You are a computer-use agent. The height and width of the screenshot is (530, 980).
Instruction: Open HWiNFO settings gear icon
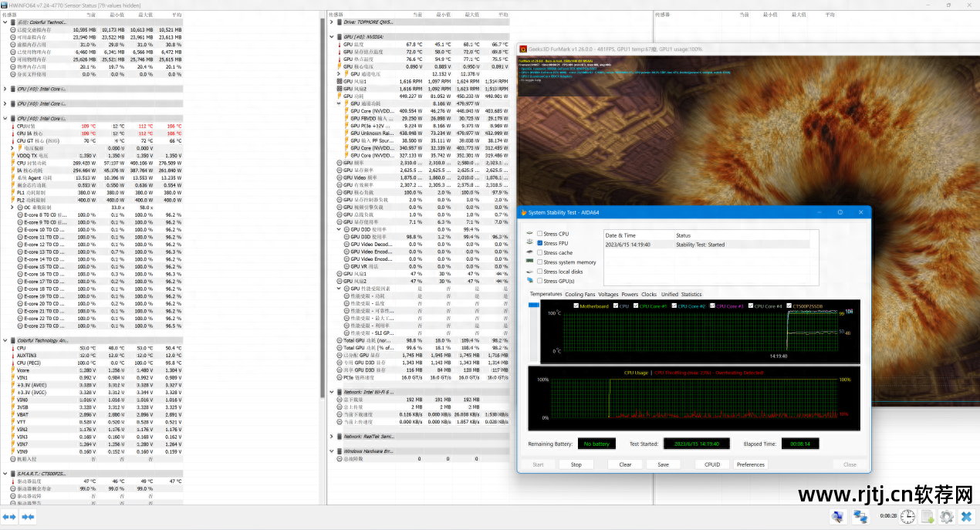coord(946,516)
